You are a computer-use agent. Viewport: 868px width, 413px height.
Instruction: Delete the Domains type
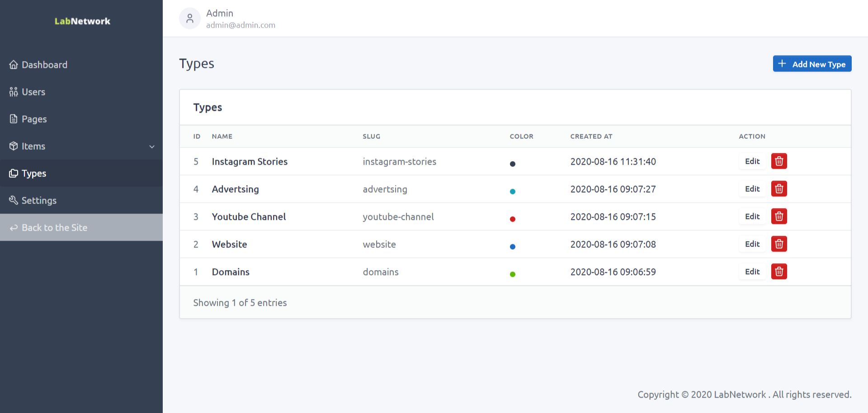point(778,271)
